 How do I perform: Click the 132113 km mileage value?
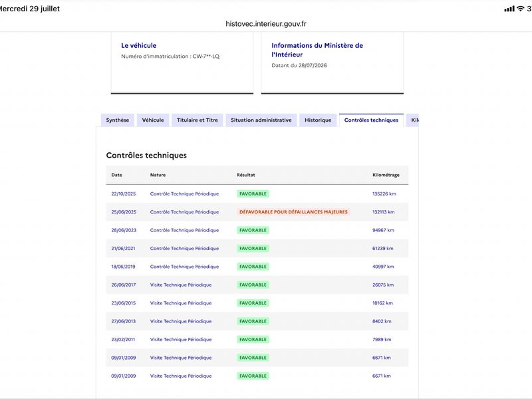coord(384,212)
